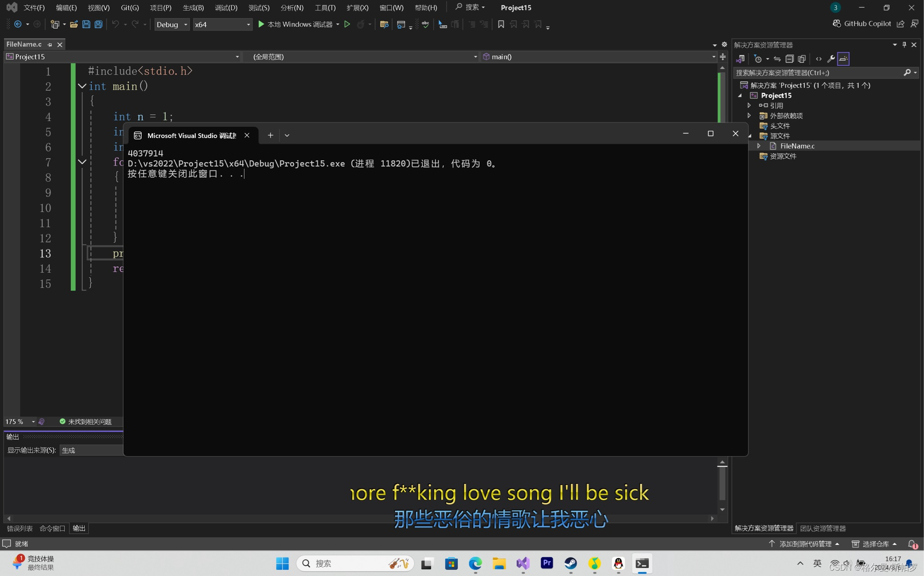Open the 编辑(E) menu
The image size is (924, 576).
(x=66, y=8)
